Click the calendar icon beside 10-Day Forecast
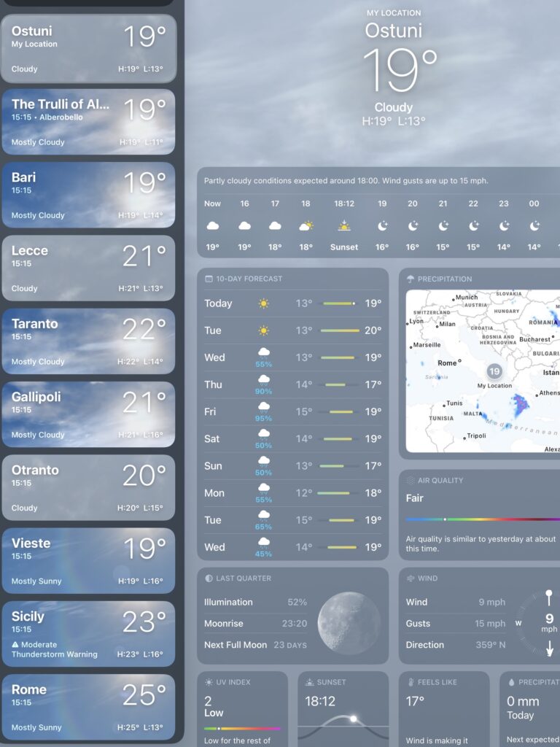560x747 pixels. coord(209,279)
